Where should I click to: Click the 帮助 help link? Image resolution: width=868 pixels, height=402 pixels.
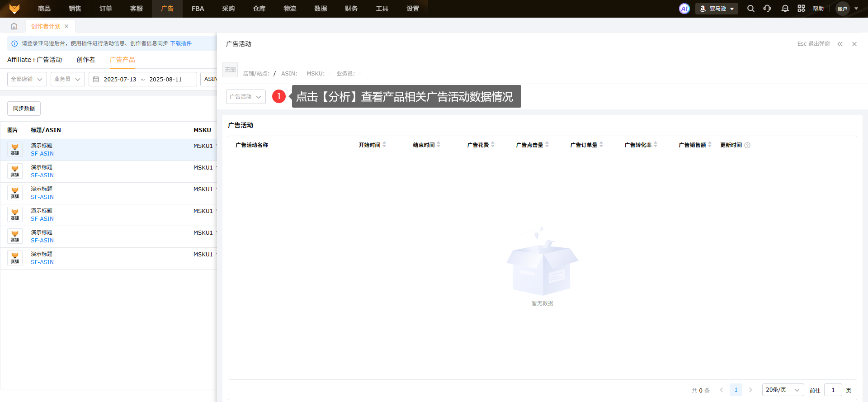(x=818, y=9)
